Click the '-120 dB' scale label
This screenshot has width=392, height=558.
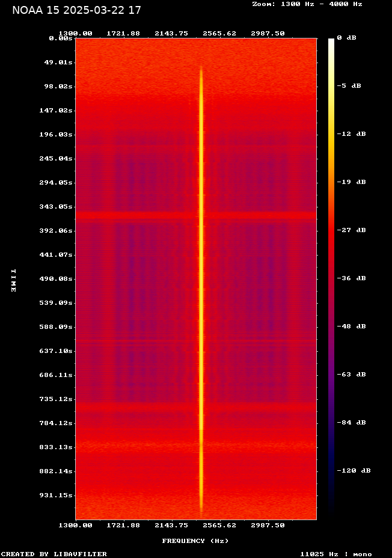[354, 470]
